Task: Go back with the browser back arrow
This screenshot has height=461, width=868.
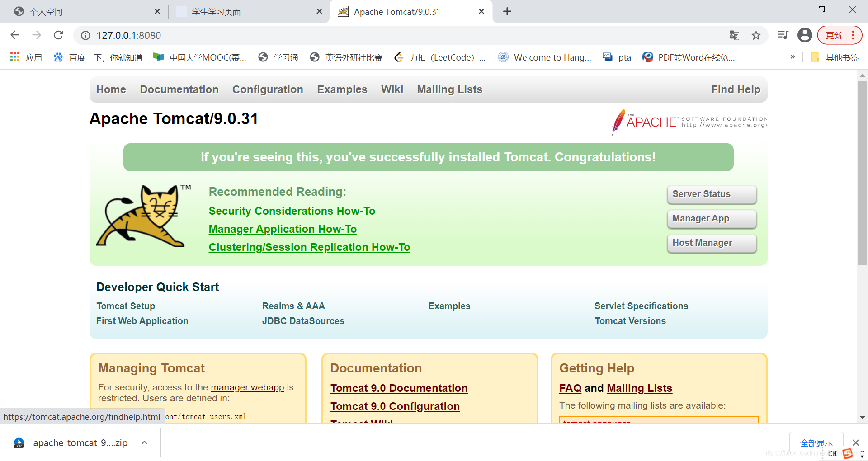Action: coord(15,35)
